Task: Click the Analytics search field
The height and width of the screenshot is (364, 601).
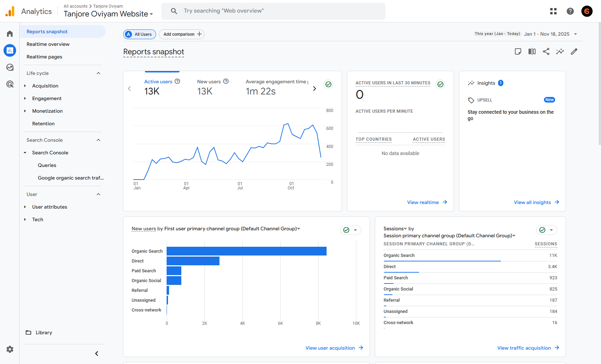Action: point(273,11)
